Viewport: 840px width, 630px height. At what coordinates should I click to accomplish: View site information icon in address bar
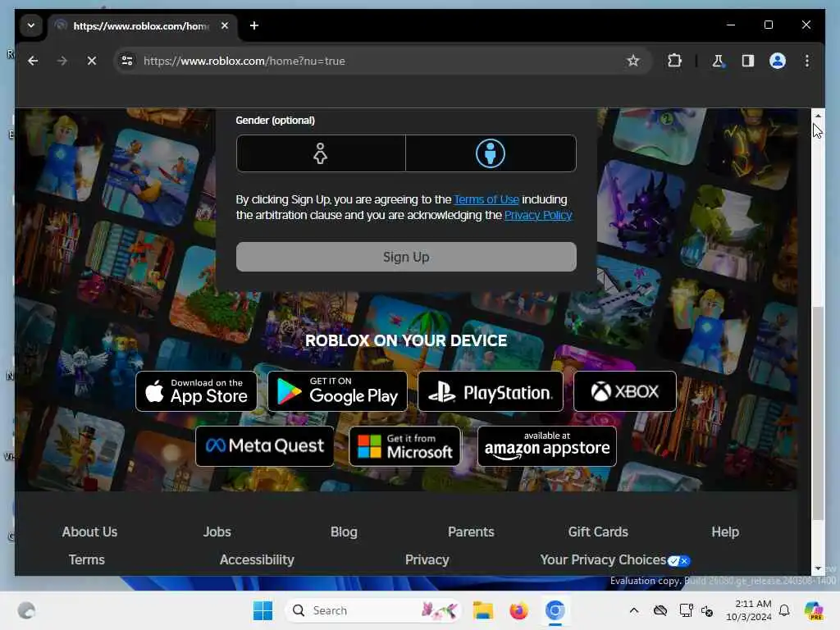pyautogui.click(x=127, y=61)
